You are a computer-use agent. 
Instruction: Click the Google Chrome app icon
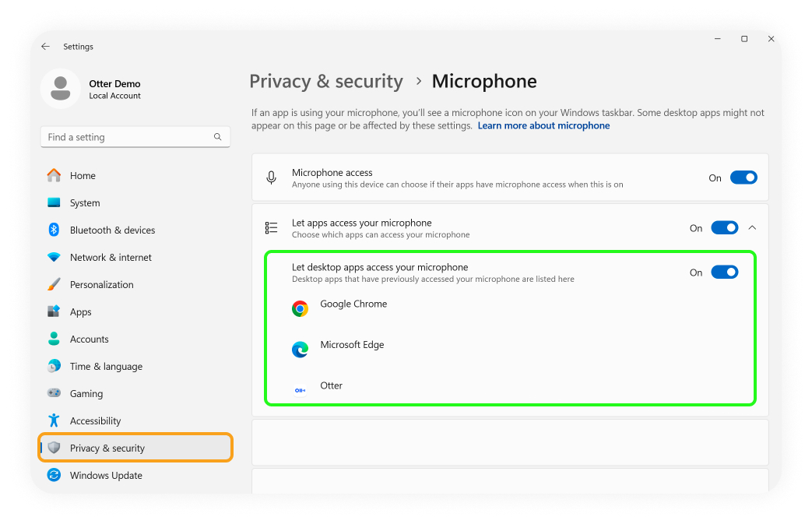point(300,309)
